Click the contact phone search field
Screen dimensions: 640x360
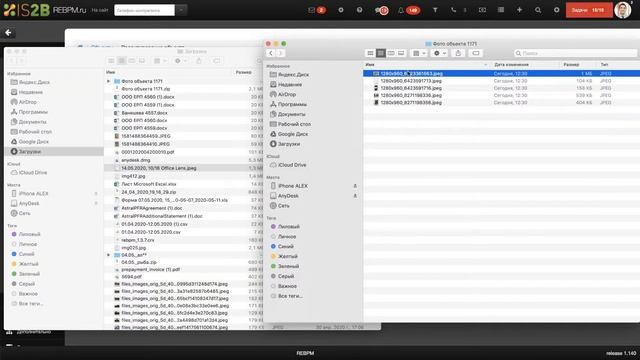point(144,10)
